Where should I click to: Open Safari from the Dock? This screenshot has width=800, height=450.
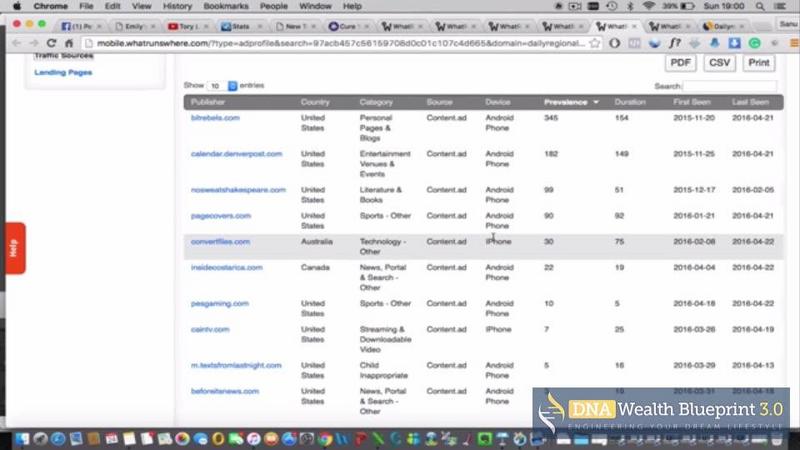click(x=58, y=439)
